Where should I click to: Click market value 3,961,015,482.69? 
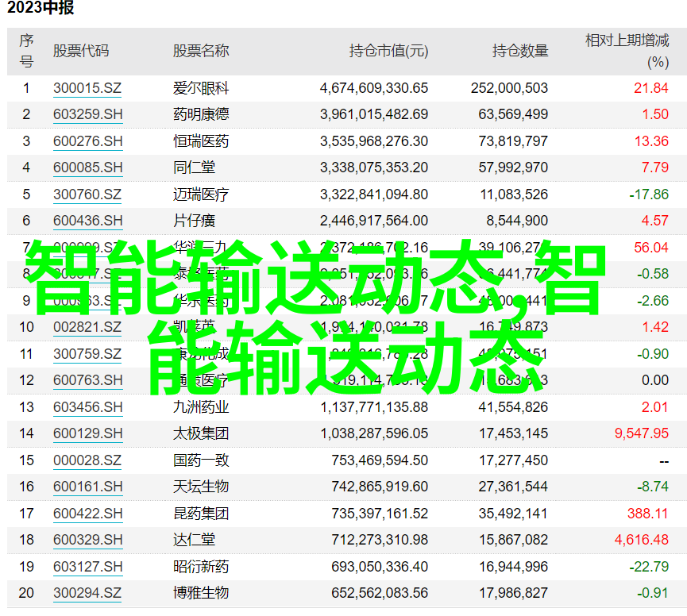[x=374, y=115]
